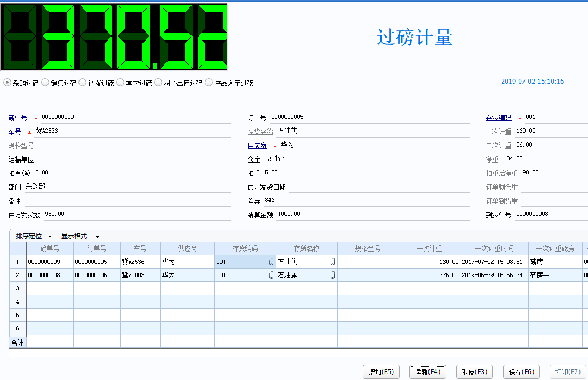Click the 取皮(F3) button

click(474, 372)
